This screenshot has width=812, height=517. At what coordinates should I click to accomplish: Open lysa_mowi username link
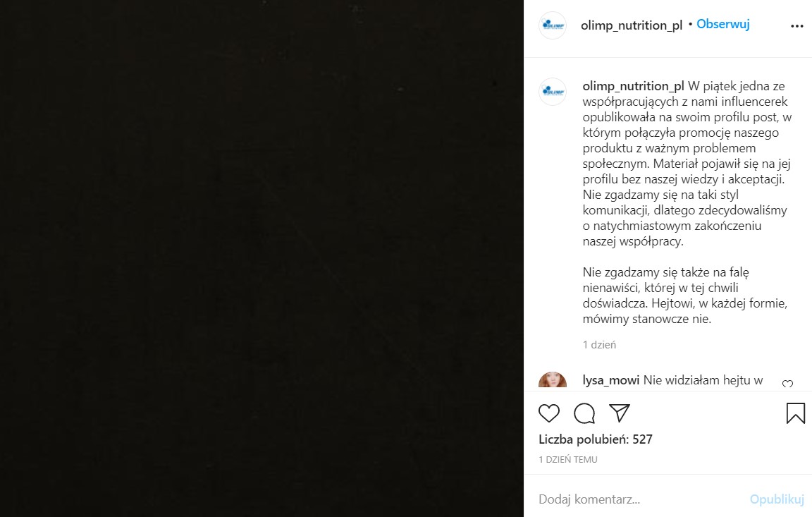(x=611, y=380)
